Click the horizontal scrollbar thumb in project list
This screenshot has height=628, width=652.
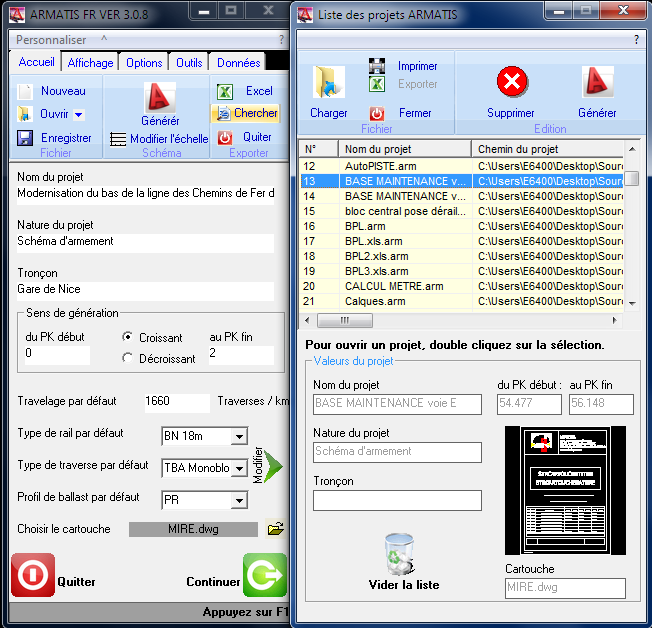point(345,320)
